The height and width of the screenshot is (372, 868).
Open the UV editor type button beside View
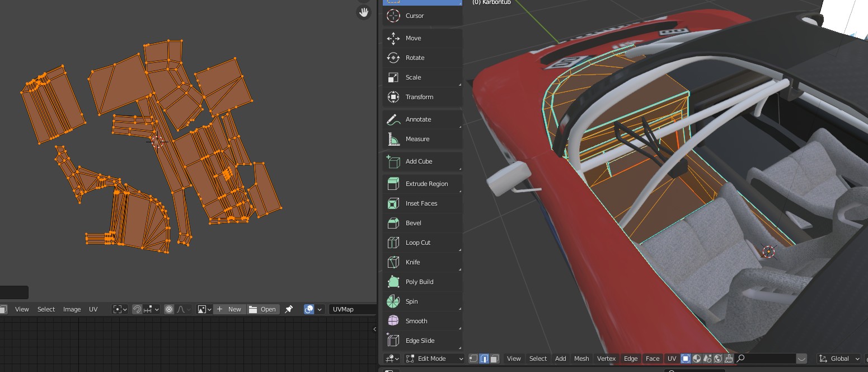(3, 309)
